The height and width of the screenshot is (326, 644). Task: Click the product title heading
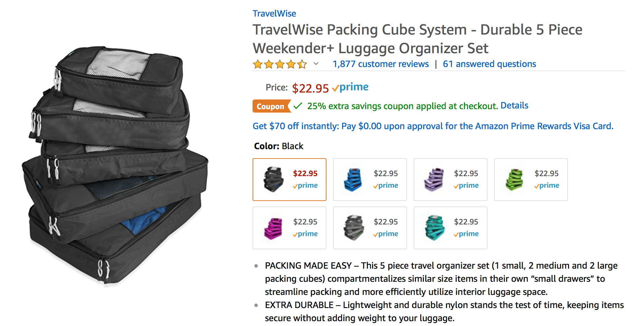(x=417, y=39)
